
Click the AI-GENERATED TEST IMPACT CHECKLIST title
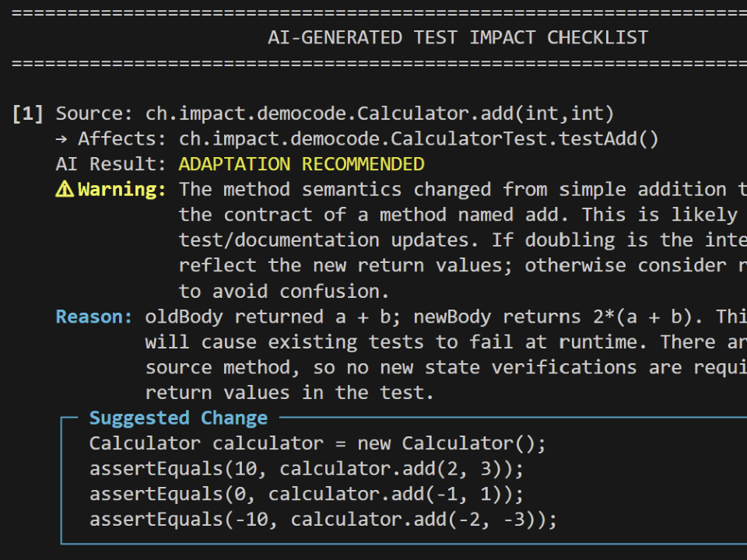(x=458, y=37)
